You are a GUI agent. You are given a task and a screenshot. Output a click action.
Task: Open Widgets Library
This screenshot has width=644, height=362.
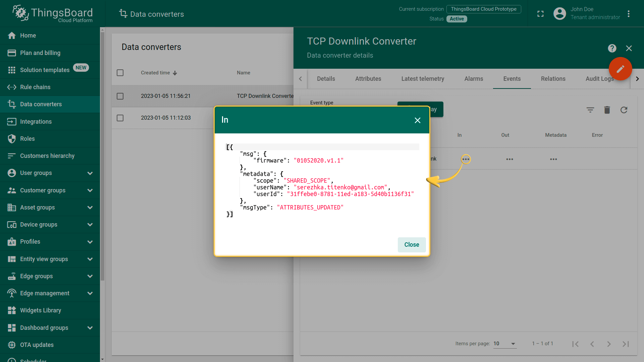(x=50, y=310)
